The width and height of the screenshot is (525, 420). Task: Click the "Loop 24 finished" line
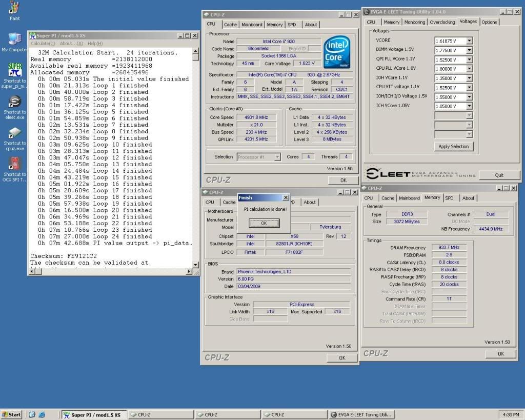pyautogui.click(x=123, y=236)
